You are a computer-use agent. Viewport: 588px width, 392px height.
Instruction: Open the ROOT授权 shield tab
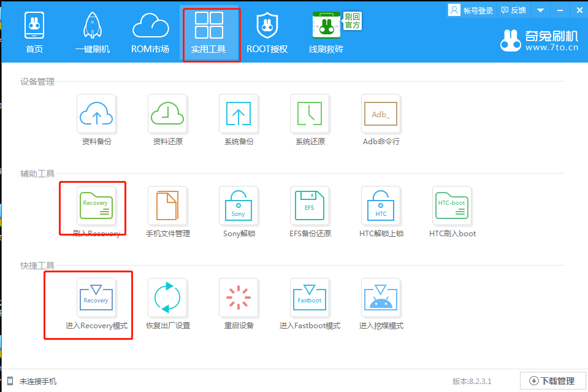(267, 33)
